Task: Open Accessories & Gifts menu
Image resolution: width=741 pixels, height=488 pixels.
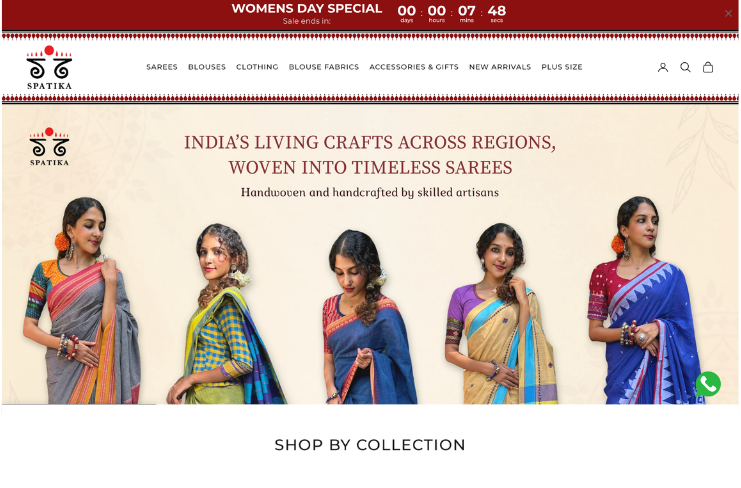Action: point(414,67)
